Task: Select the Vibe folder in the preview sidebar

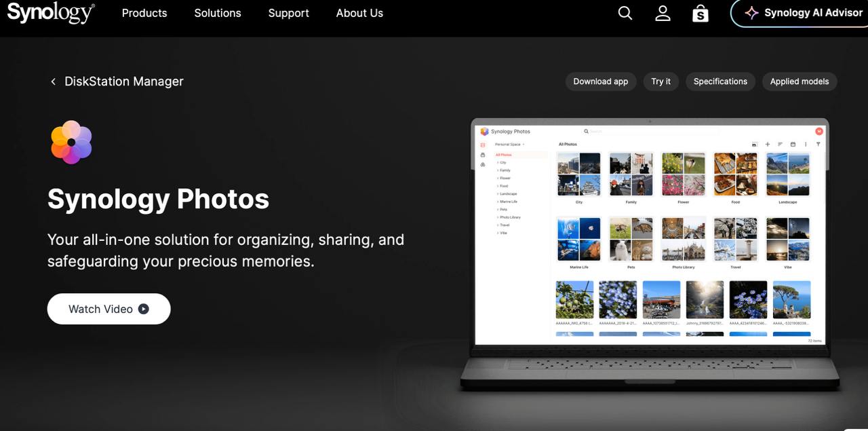Action: click(503, 233)
